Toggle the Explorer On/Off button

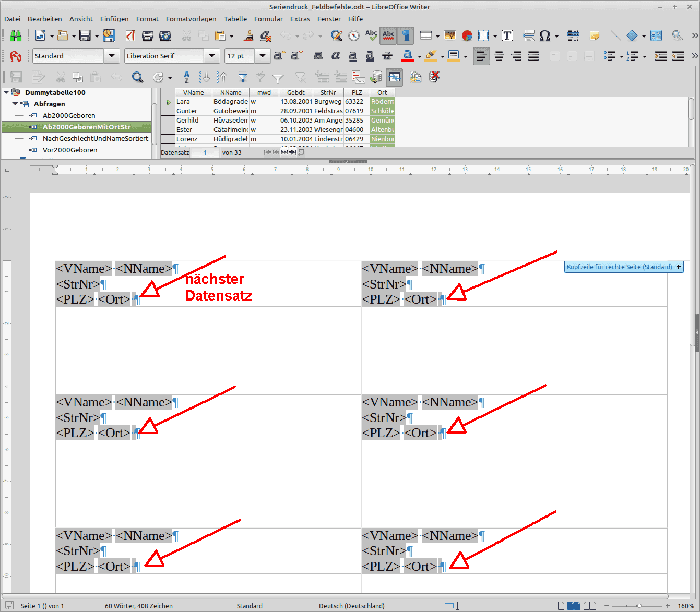tap(394, 77)
